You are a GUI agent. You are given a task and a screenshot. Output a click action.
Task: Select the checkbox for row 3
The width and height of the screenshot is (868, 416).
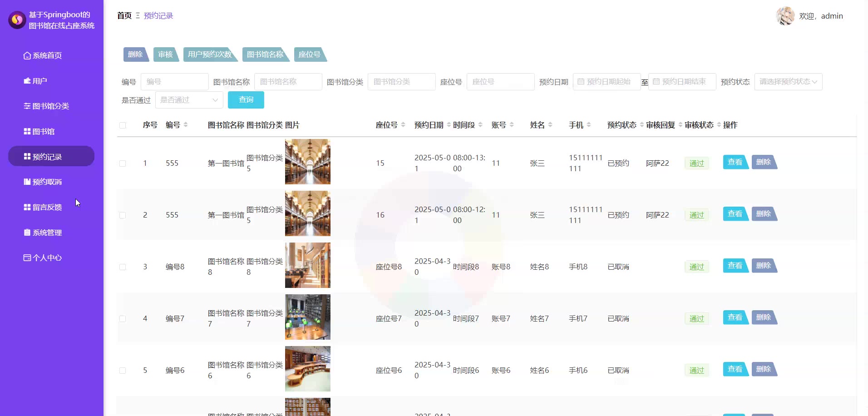click(123, 267)
